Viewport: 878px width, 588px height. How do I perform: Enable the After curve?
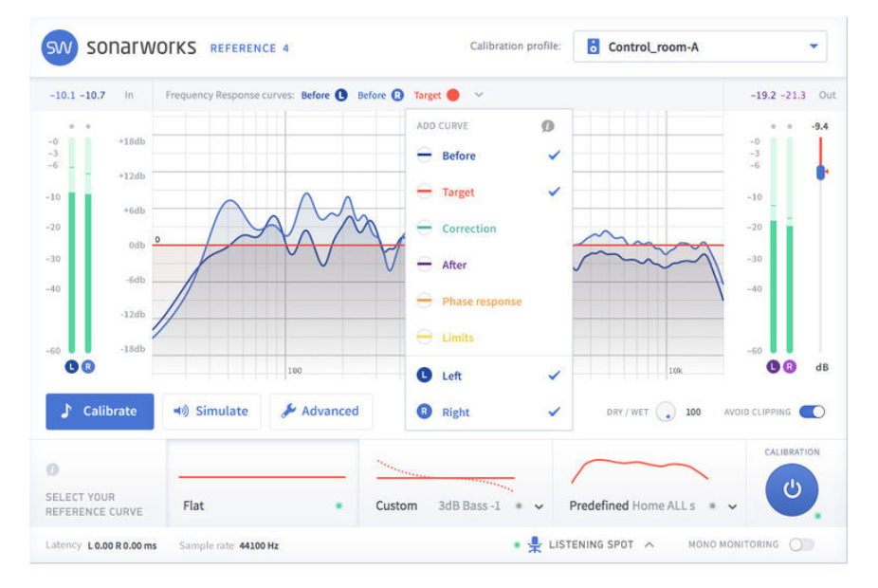489,265
